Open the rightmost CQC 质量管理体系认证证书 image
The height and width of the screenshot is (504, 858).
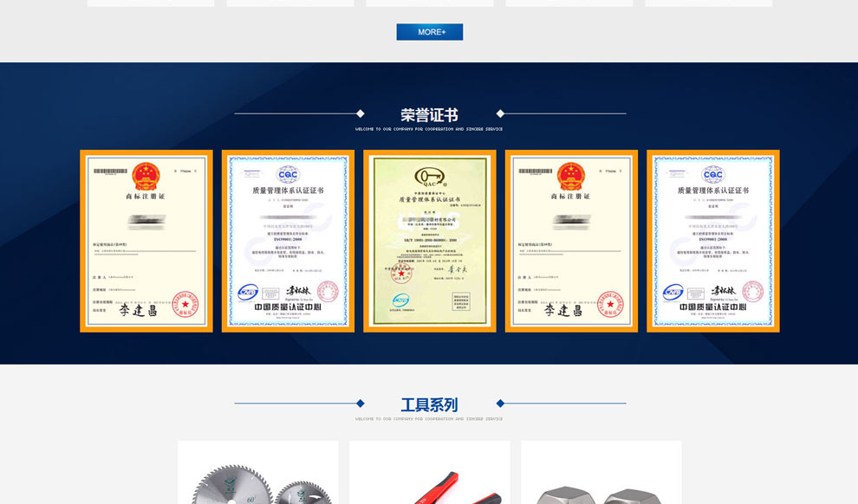713,241
